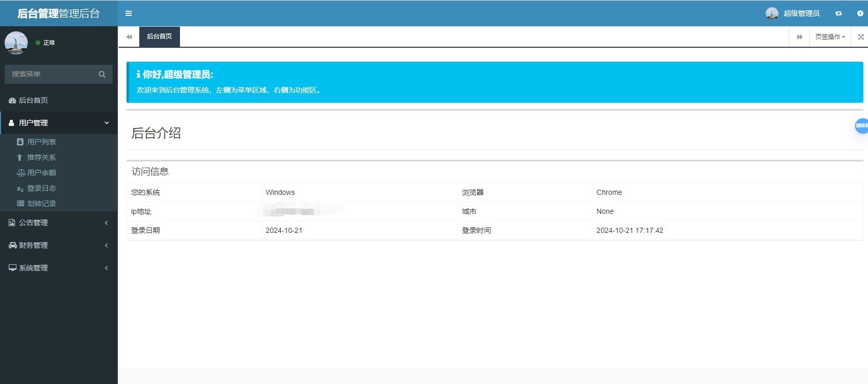
Task: Click the search magnifier icon
Action: [x=102, y=75]
